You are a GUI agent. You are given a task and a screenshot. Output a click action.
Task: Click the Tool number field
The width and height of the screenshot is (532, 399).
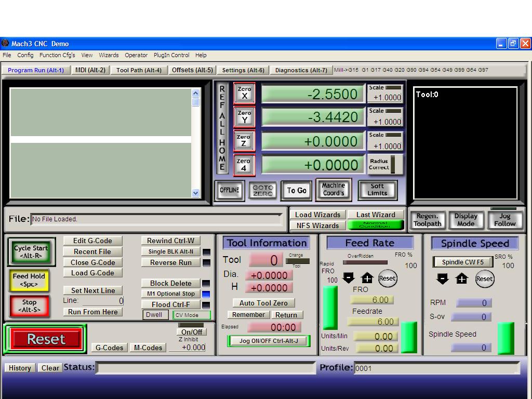265,260
